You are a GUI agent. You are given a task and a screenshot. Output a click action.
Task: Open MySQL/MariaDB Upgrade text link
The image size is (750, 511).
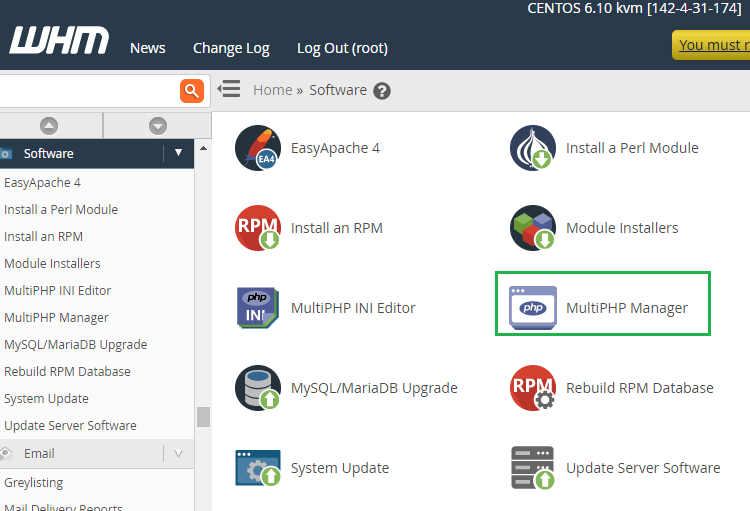point(374,388)
